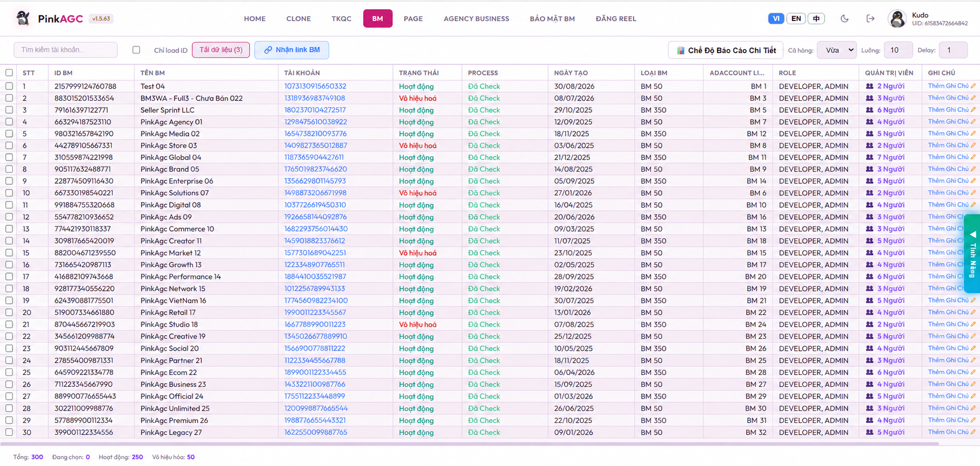Image resolution: width=980 pixels, height=466 pixels.
Task: Open the Tính Năng side panel arrow
Action: [x=972, y=235]
